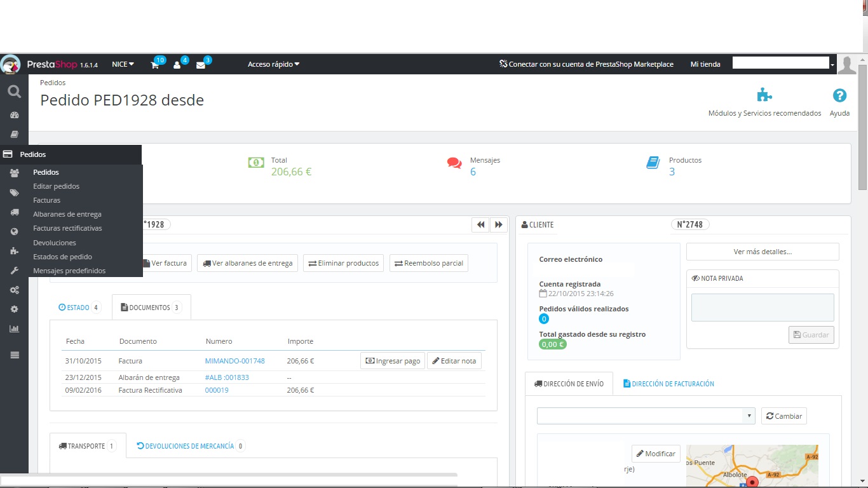Select Pedidos submenu item
The height and width of the screenshot is (488, 868).
pyautogui.click(x=46, y=172)
